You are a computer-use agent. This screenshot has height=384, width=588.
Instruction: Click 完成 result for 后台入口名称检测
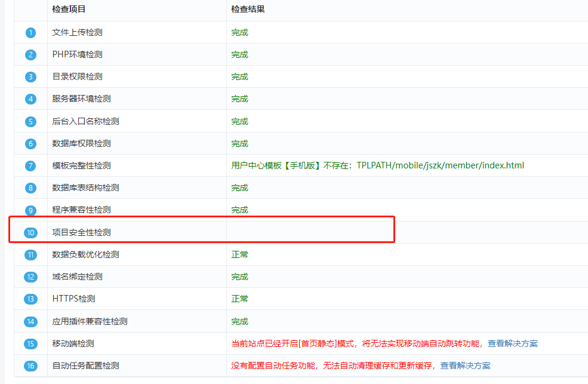tap(239, 121)
